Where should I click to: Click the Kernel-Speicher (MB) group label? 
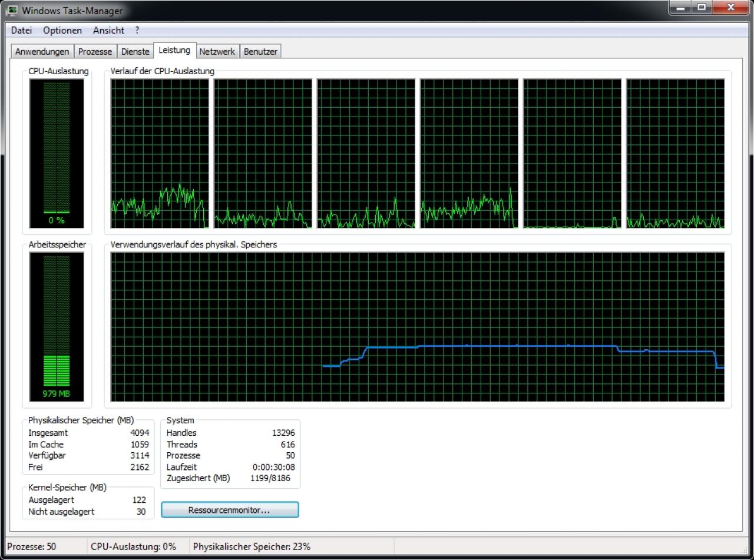tap(67, 488)
